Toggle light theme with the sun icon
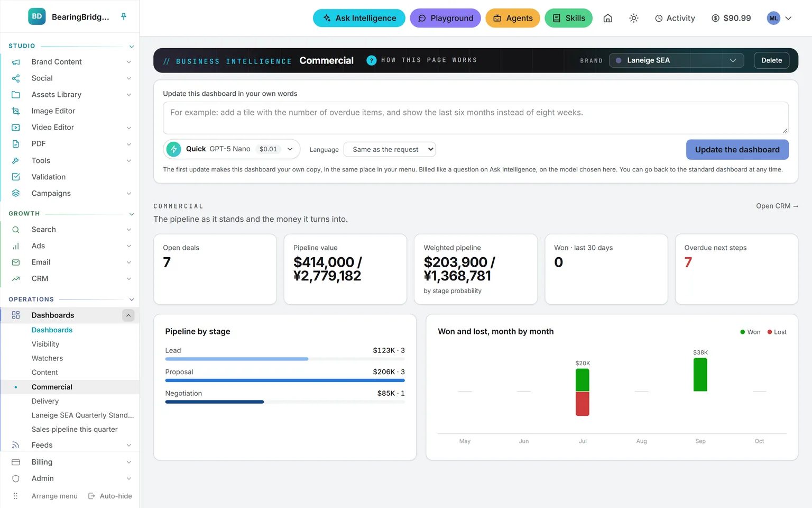 pyautogui.click(x=634, y=18)
